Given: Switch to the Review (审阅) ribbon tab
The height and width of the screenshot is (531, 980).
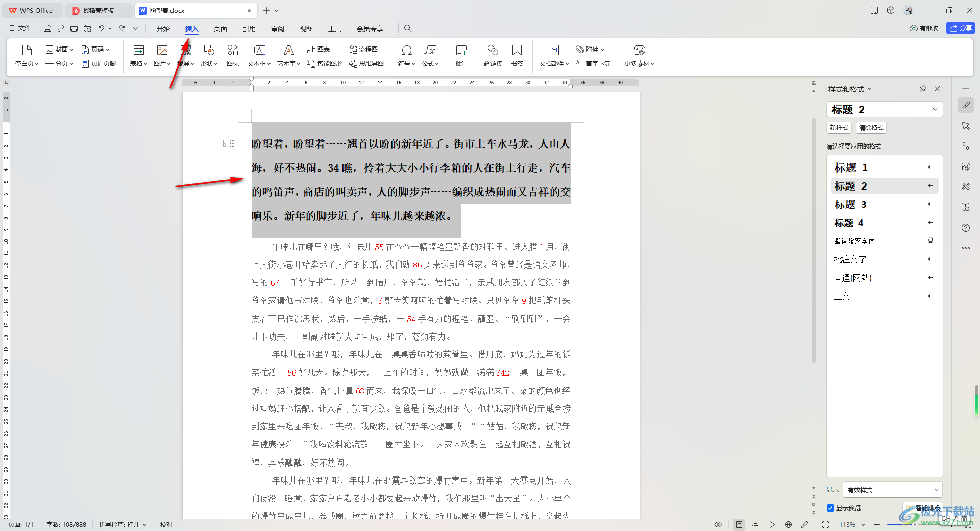Looking at the screenshot, I should pyautogui.click(x=278, y=29).
